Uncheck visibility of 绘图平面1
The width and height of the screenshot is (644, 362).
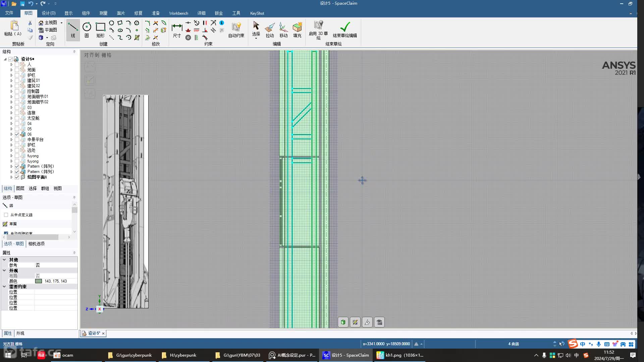pyautogui.click(x=17, y=177)
